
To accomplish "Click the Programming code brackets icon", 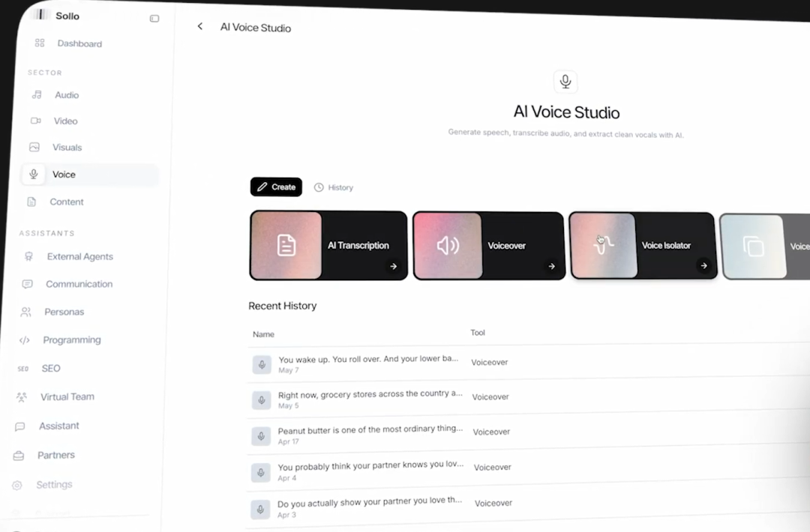I will click(x=24, y=340).
